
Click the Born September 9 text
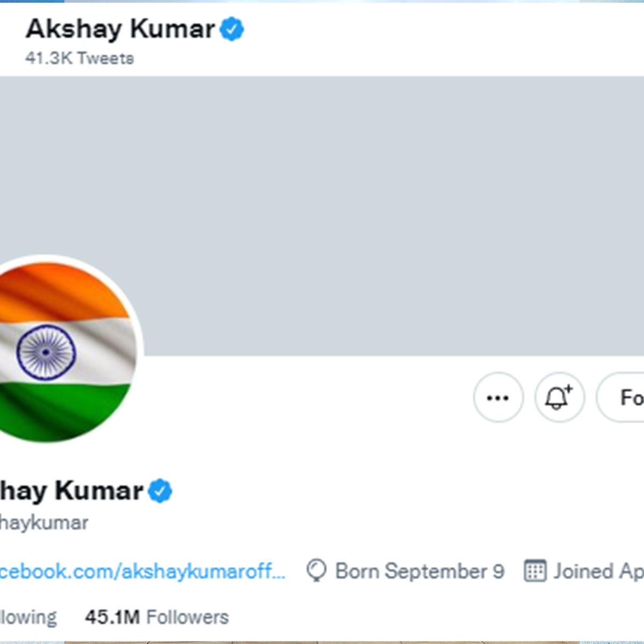420,572
